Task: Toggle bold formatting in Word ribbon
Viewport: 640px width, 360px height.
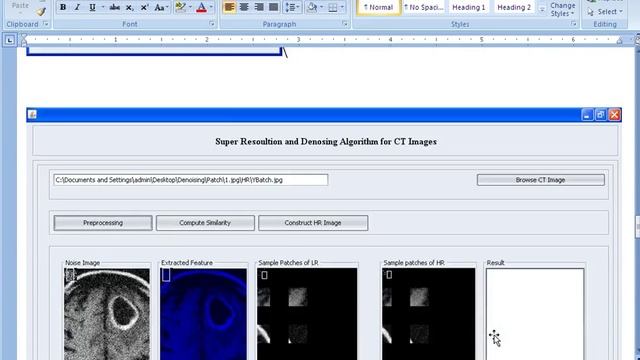Action: 63,7
